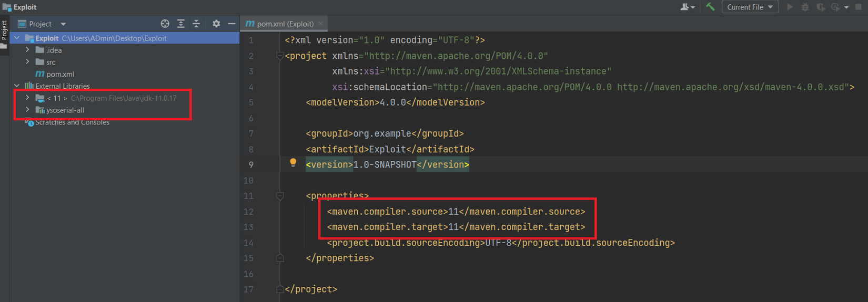Click the Scratches and Consoles icon
868x302 pixels.
point(29,122)
